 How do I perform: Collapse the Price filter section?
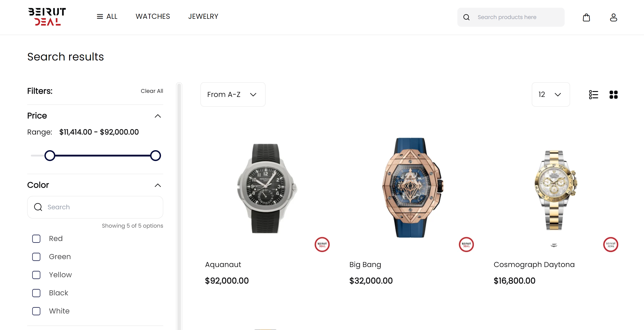click(x=158, y=116)
